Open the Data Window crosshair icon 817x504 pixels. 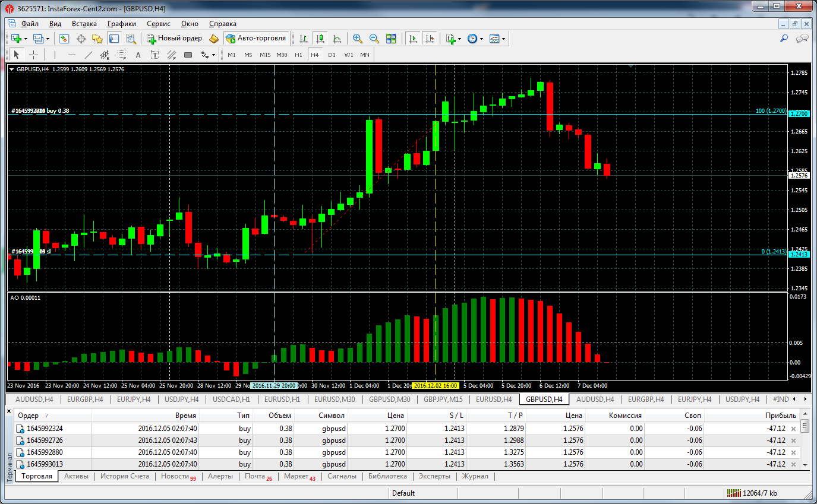pyautogui.click(x=81, y=38)
